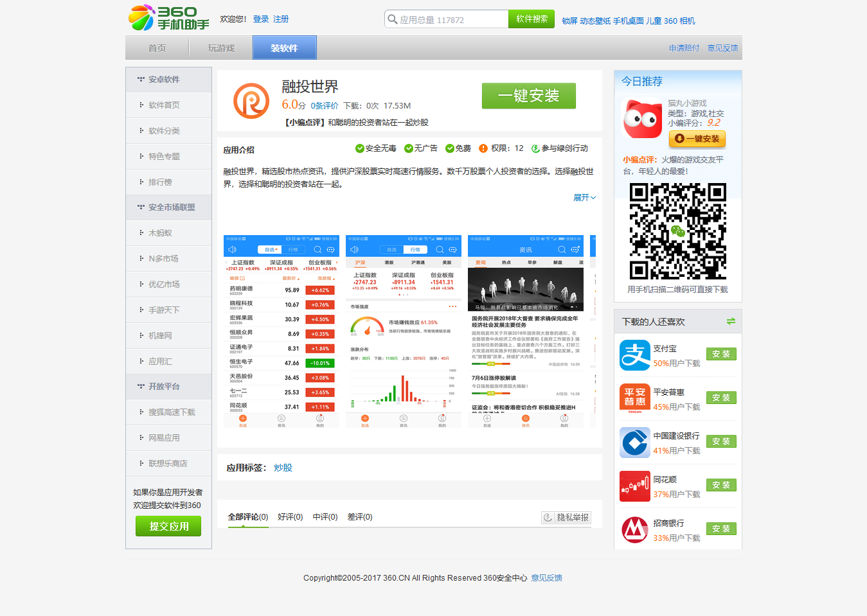The width and height of the screenshot is (867, 616).
Task: Install 平安普惠 with its 安装 button
Action: [x=721, y=398]
